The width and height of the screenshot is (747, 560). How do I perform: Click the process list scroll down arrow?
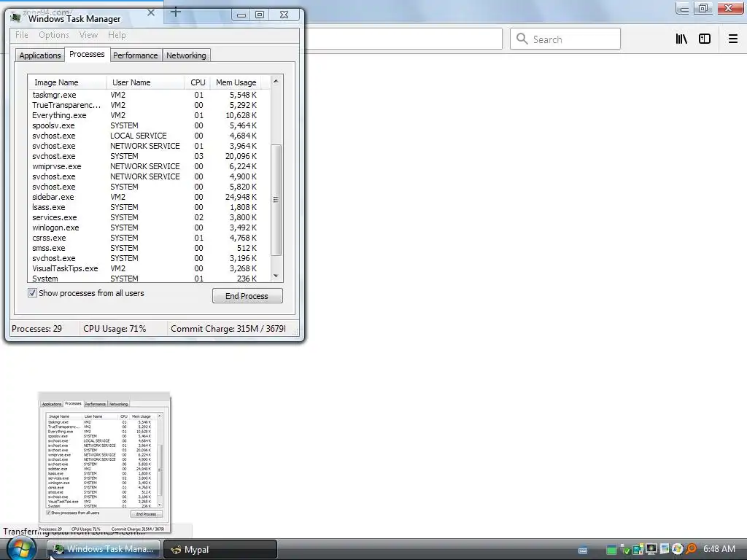276,276
